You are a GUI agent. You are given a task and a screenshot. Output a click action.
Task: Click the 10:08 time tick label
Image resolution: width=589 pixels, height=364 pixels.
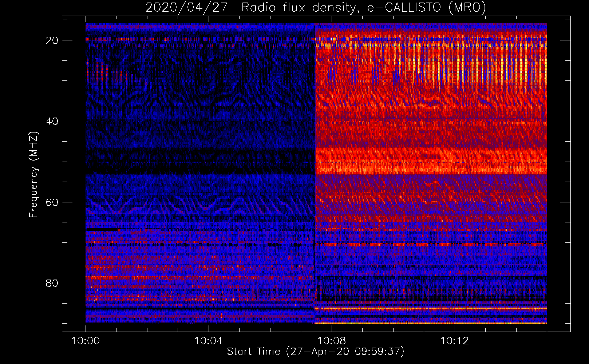pyautogui.click(x=332, y=341)
